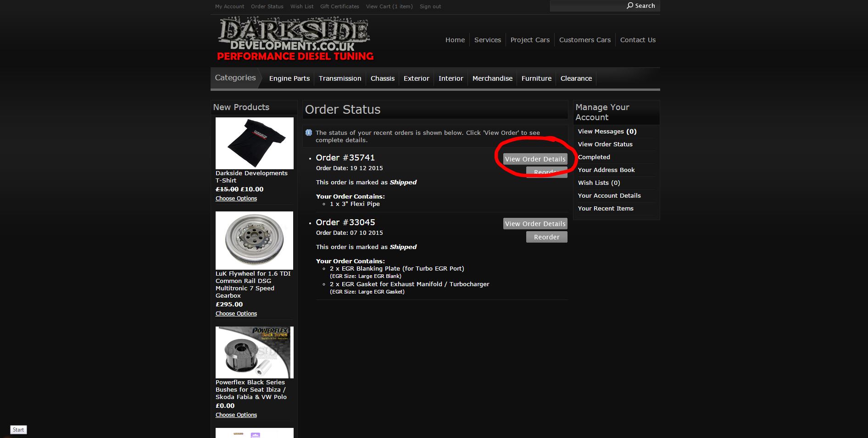This screenshot has width=868, height=438.
Task: Switch to the Merchandise tab
Action: pos(492,78)
